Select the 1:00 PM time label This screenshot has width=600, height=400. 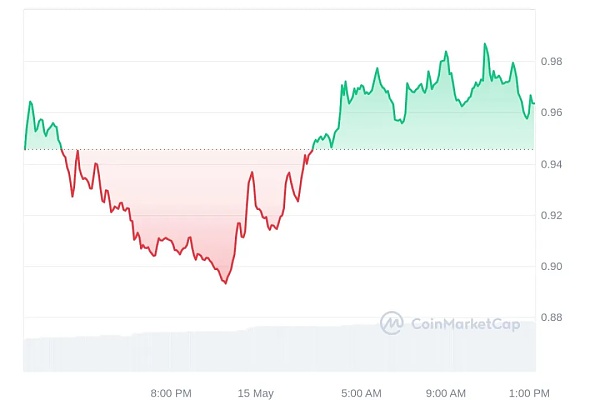(x=529, y=392)
